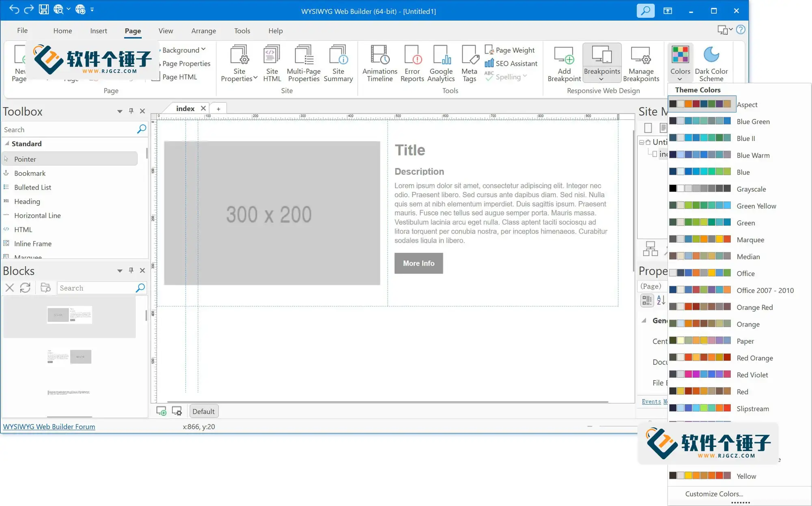Switch to the Arrange ribbon tab
Screen dimensions: 812x506
[x=203, y=30]
